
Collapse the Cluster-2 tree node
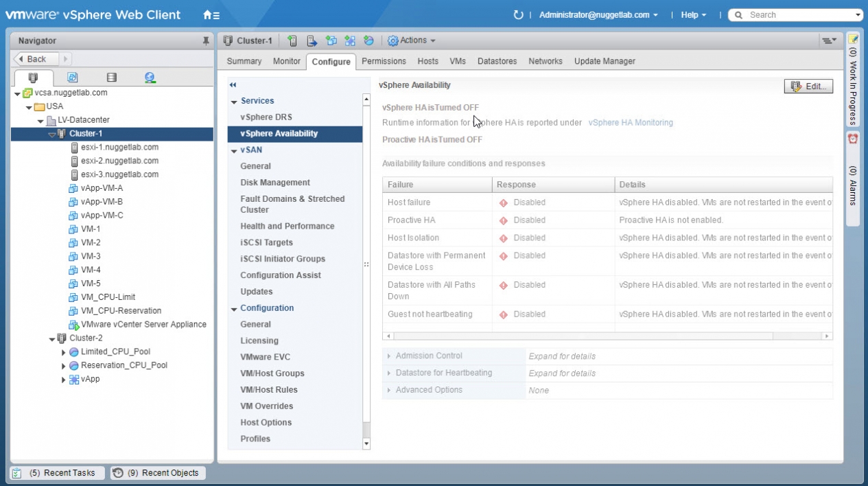click(x=53, y=338)
